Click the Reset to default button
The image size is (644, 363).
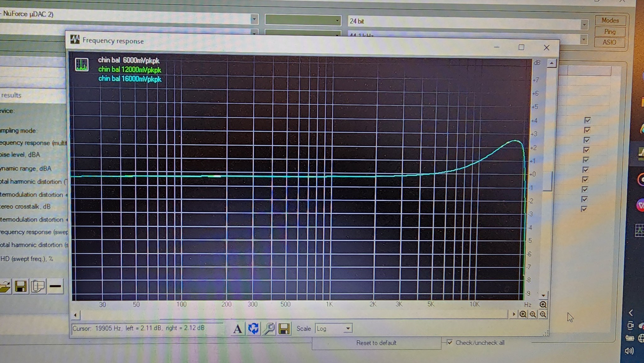[x=376, y=343]
